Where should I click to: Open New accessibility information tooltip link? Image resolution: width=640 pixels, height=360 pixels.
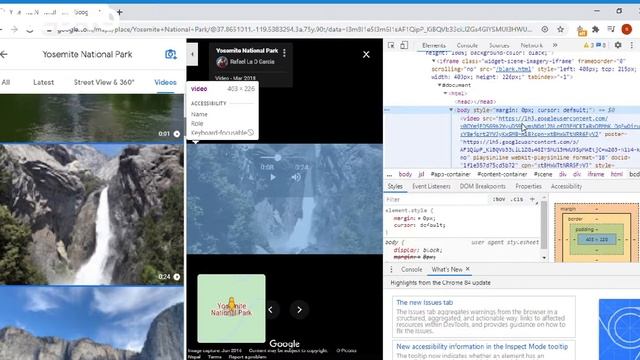(482, 347)
